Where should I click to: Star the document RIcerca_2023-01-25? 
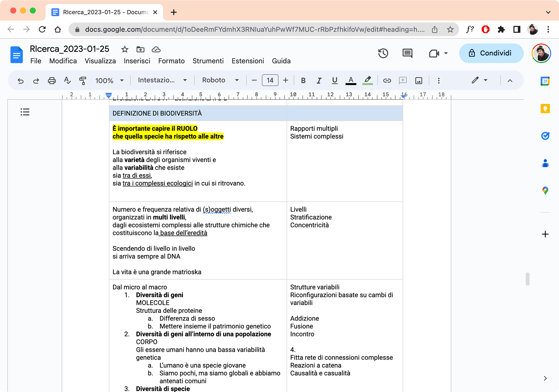click(125, 49)
